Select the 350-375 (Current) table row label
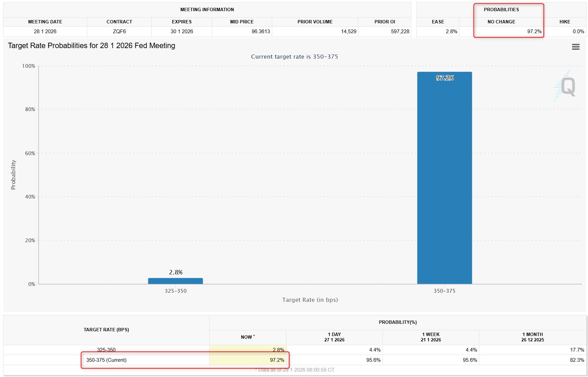The width and height of the screenshot is (588, 377). coord(106,360)
